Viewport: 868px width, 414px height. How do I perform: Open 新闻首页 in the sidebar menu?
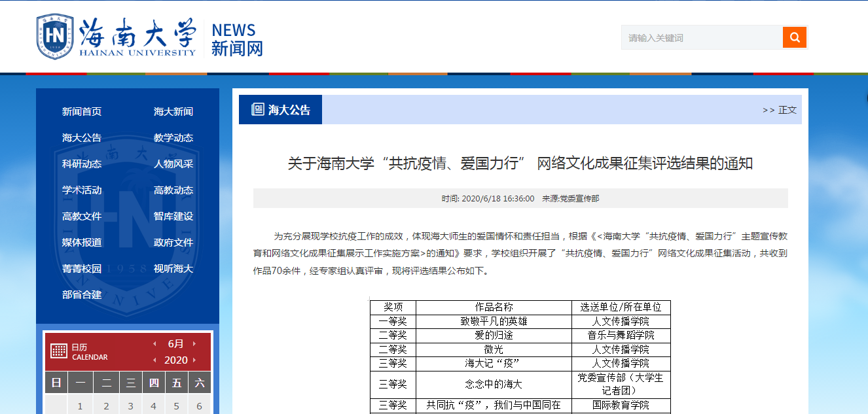pyautogui.click(x=82, y=112)
